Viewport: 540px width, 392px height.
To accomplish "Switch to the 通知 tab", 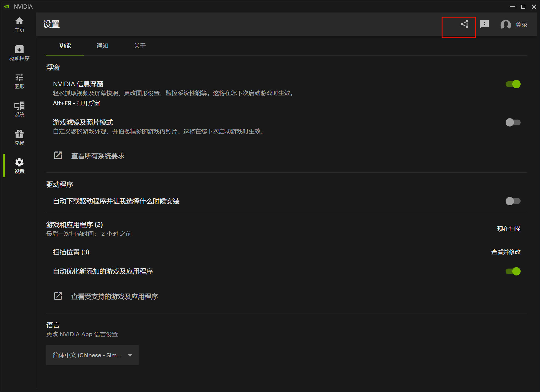I will (102, 46).
